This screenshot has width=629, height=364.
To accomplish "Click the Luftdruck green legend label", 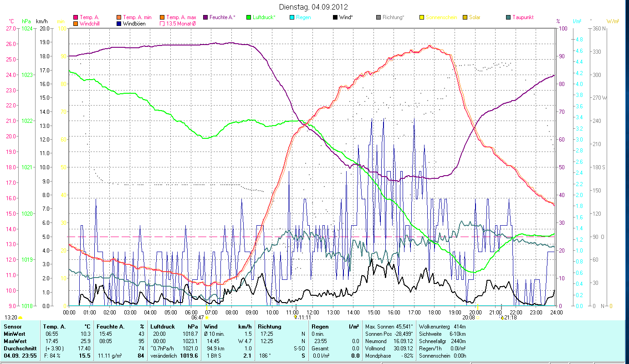I will click(264, 17).
